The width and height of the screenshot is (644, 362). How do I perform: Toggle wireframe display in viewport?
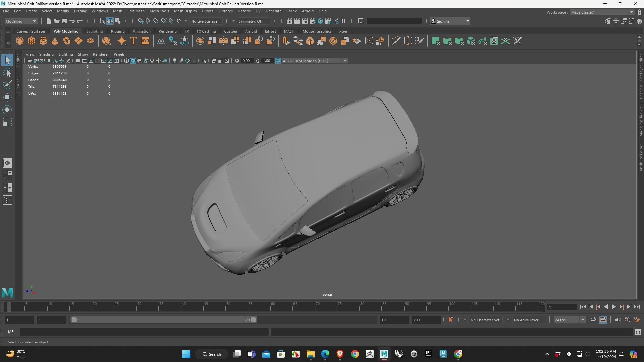click(x=126, y=61)
